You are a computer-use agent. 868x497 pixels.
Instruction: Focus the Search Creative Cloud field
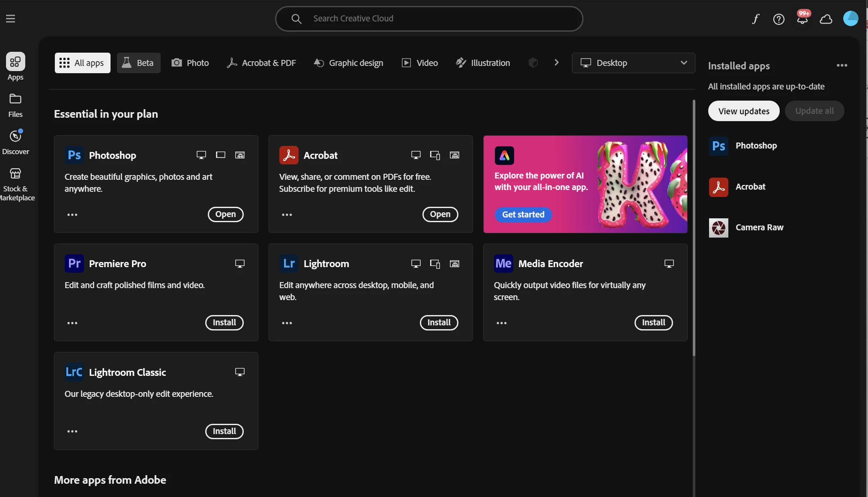pyautogui.click(x=428, y=19)
